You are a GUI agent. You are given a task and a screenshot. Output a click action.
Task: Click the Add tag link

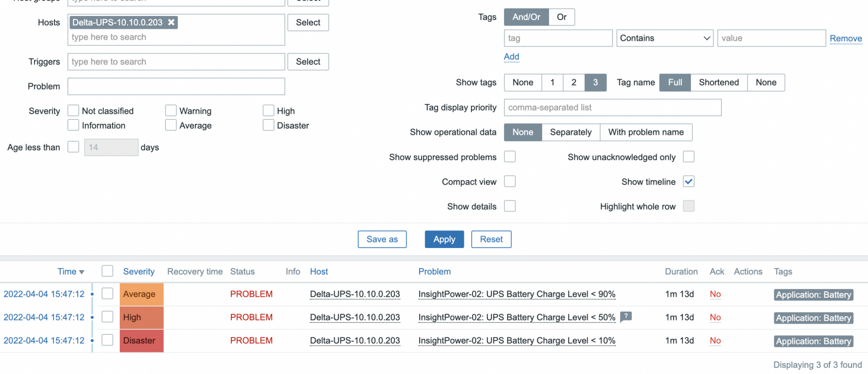pyautogui.click(x=511, y=56)
